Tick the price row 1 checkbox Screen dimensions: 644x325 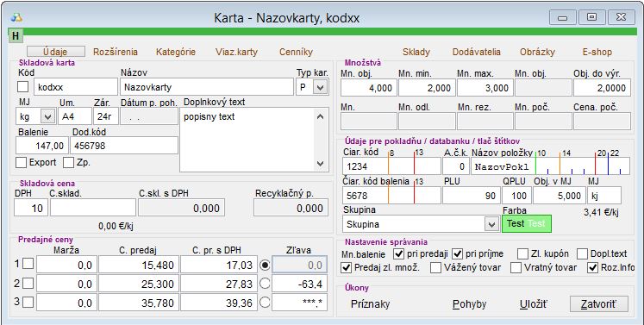[28, 264]
